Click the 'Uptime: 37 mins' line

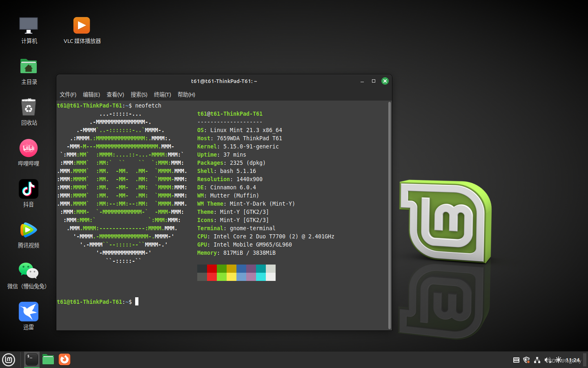point(222,155)
